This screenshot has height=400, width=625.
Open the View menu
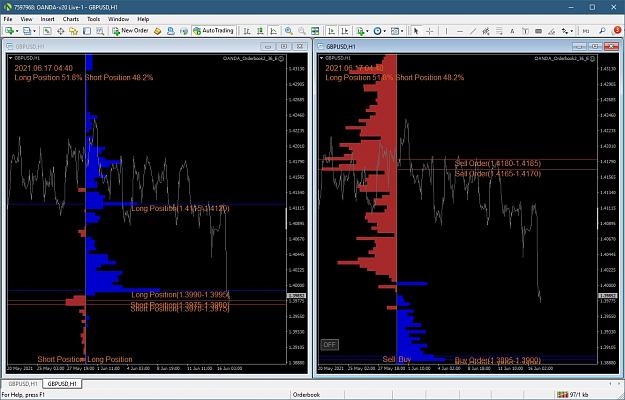click(26, 19)
